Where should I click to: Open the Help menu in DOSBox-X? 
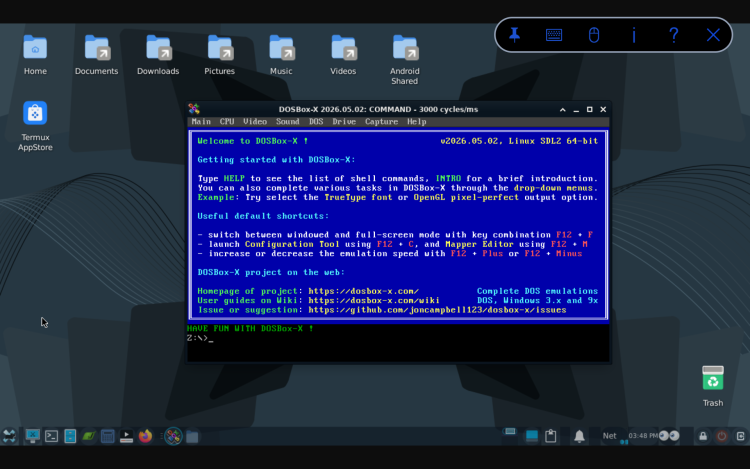click(x=417, y=121)
